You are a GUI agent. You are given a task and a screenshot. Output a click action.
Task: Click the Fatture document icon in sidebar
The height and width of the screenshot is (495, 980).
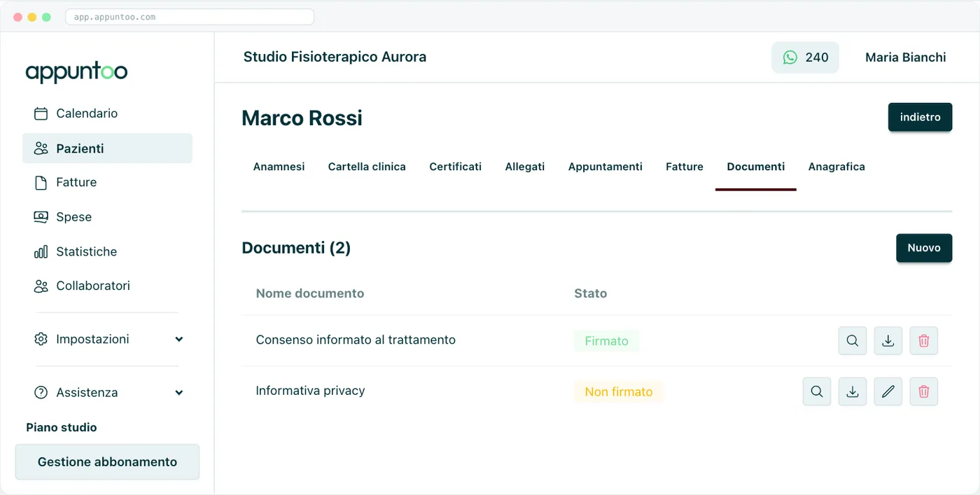[x=41, y=183]
